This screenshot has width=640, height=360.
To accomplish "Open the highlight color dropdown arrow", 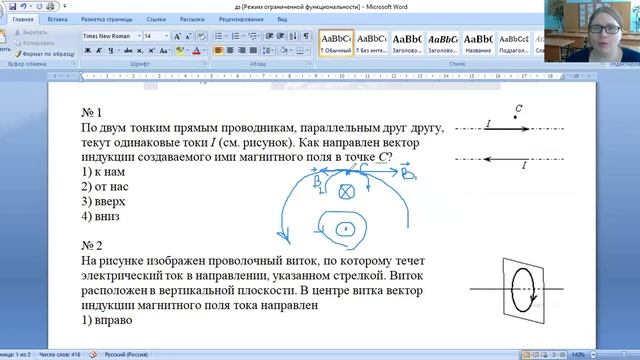I will coord(188,51).
